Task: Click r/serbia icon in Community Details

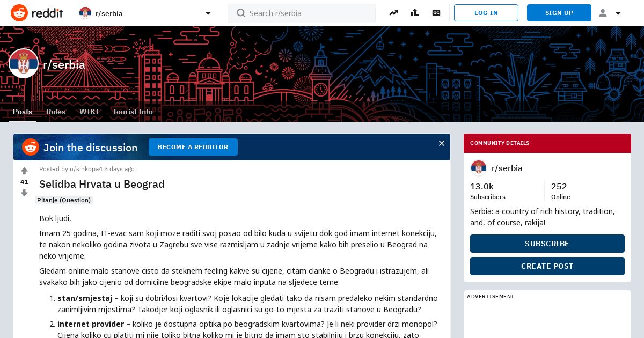Action: click(479, 168)
